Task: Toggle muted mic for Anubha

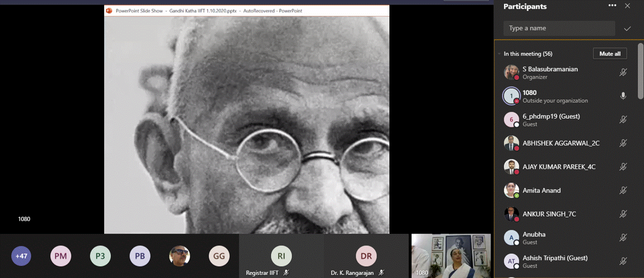Action: (x=623, y=238)
